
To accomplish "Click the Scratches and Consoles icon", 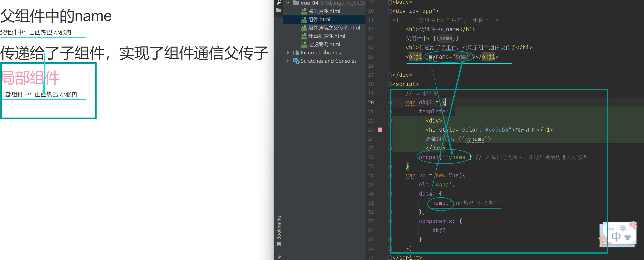I will click(296, 61).
